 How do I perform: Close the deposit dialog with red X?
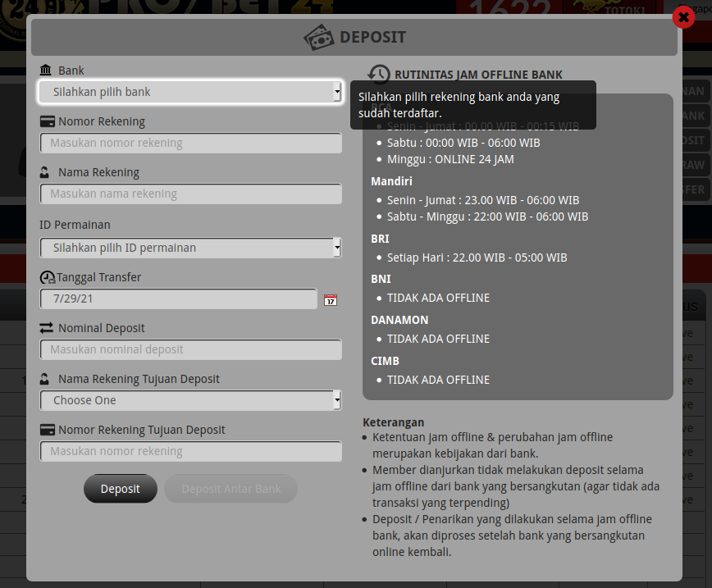(x=682, y=17)
